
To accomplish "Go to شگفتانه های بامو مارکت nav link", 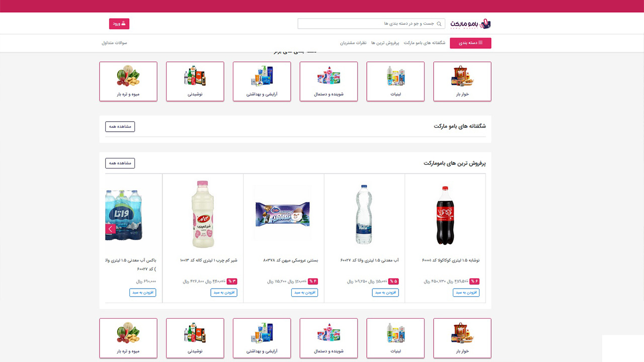I will point(424,43).
